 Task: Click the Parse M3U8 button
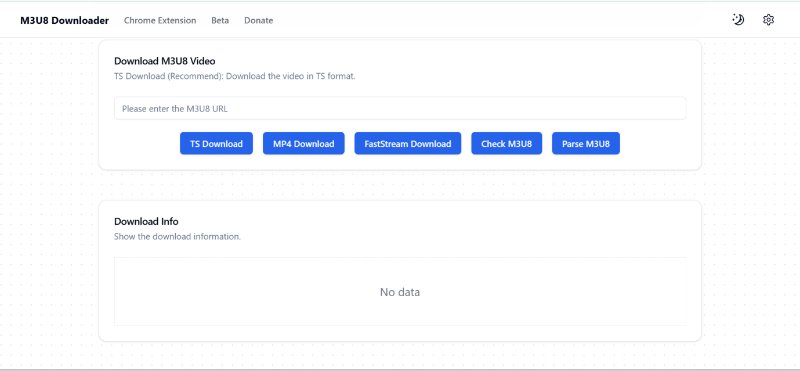pos(586,143)
